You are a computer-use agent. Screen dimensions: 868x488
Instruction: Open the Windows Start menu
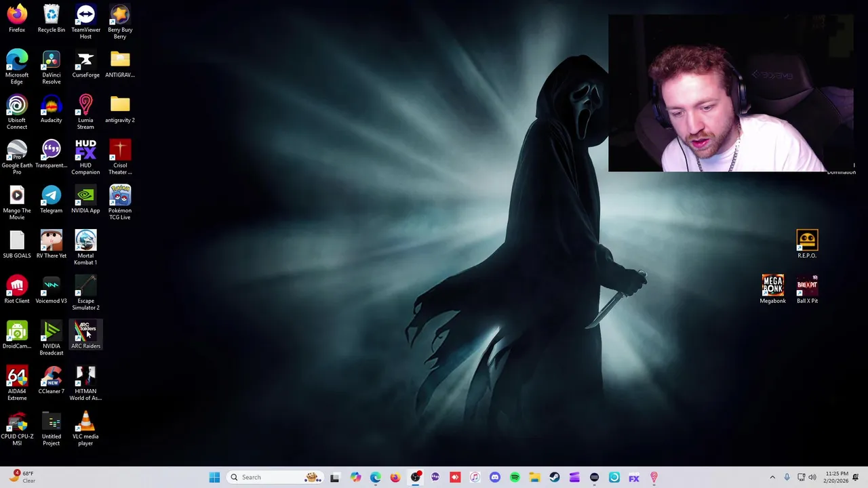point(214,477)
